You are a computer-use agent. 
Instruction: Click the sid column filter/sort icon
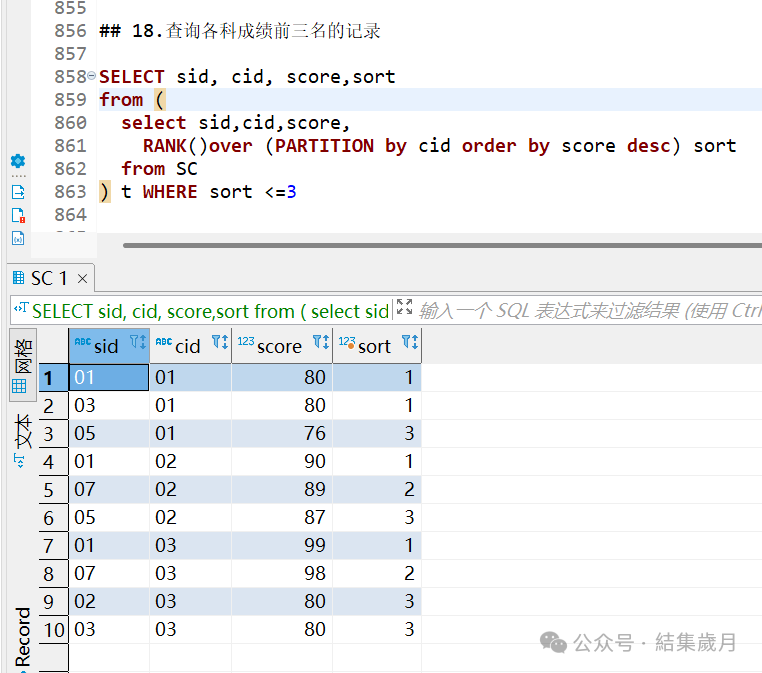[138, 342]
